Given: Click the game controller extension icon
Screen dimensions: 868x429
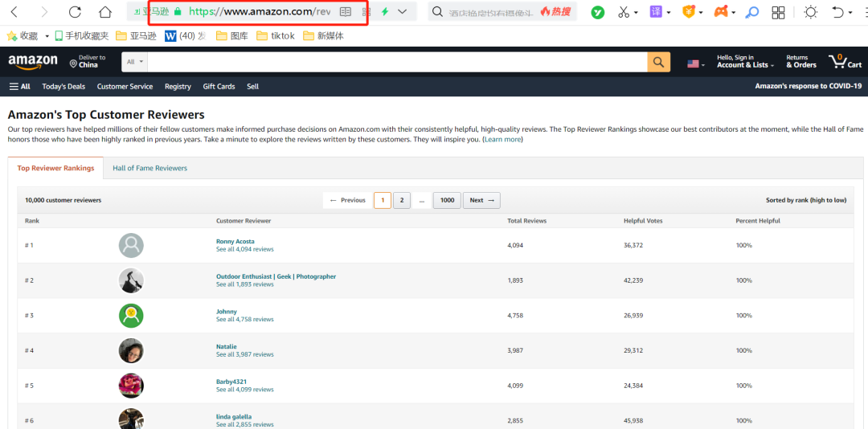Looking at the screenshot, I should [721, 12].
